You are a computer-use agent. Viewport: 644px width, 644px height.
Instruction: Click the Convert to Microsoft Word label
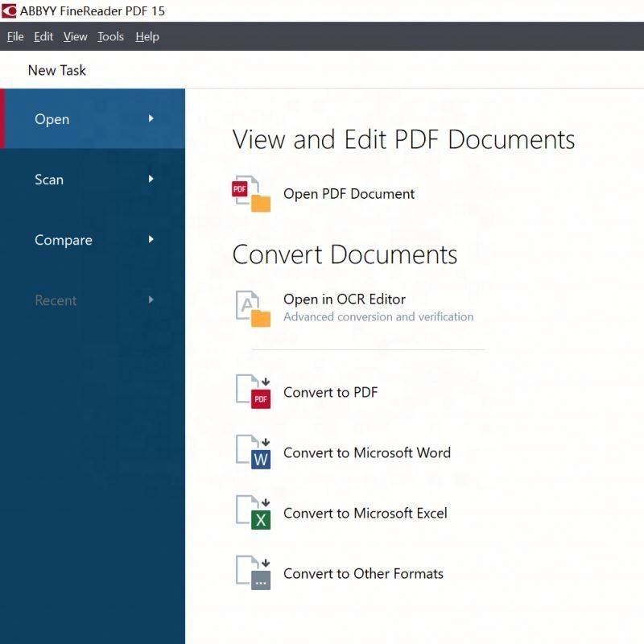[x=366, y=452]
